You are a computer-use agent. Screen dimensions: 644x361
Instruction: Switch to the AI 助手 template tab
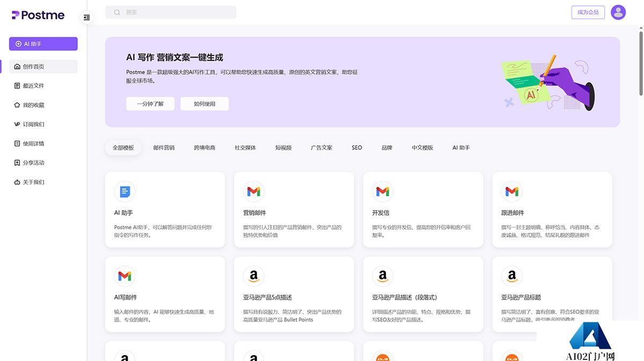[461, 148]
